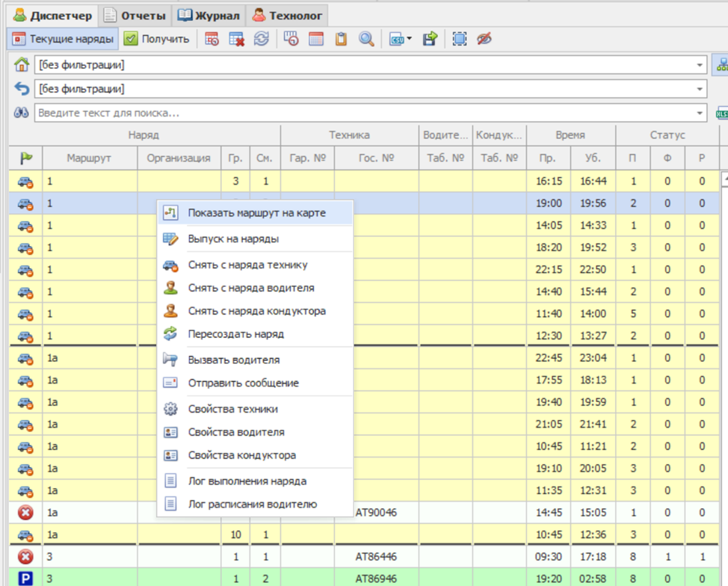This screenshot has height=586, width=728.
Task: Expand the first filter dropdown with house icon
Action: tap(700, 65)
